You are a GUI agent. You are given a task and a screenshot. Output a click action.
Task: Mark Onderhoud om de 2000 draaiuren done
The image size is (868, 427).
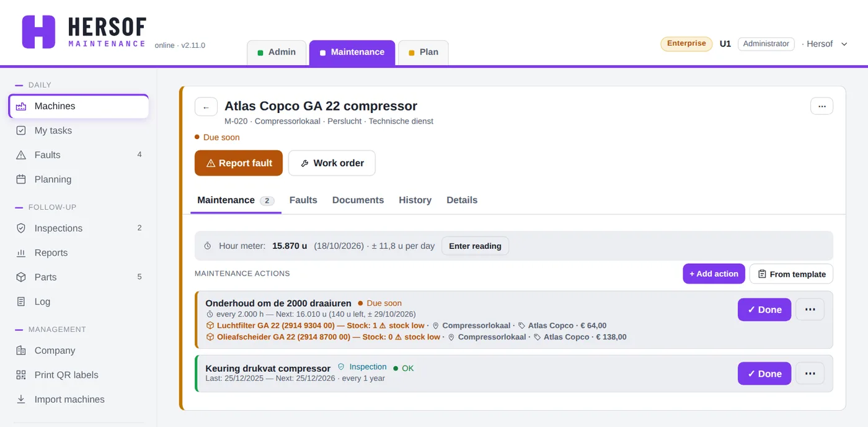click(764, 310)
